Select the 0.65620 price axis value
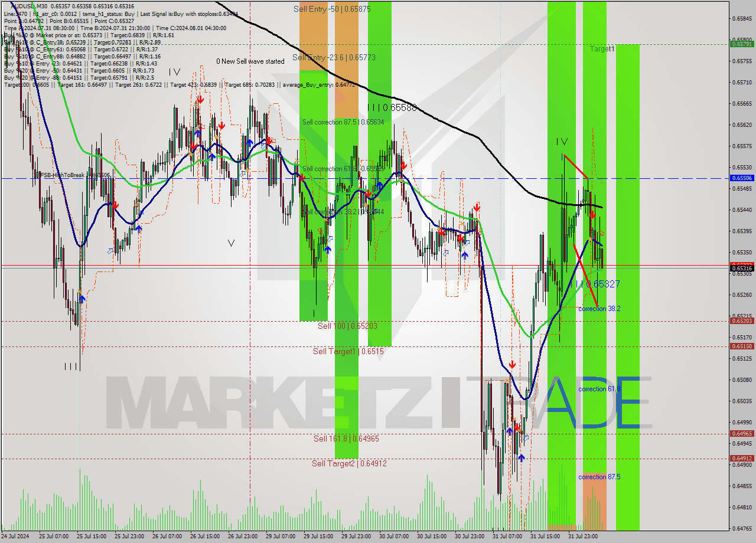The image size is (756, 543). click(742, 125)
